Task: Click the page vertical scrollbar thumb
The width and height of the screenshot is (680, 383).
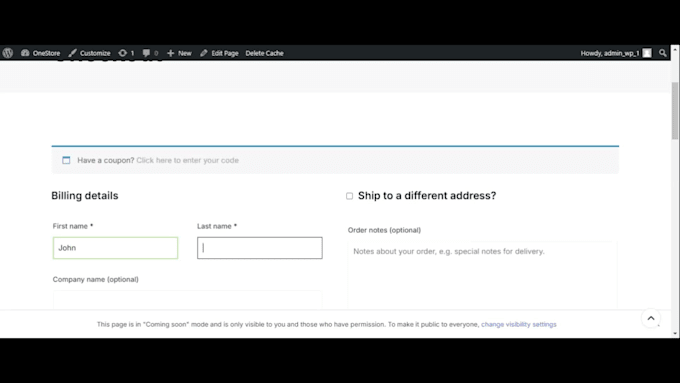Action: (x=675, y=111)
